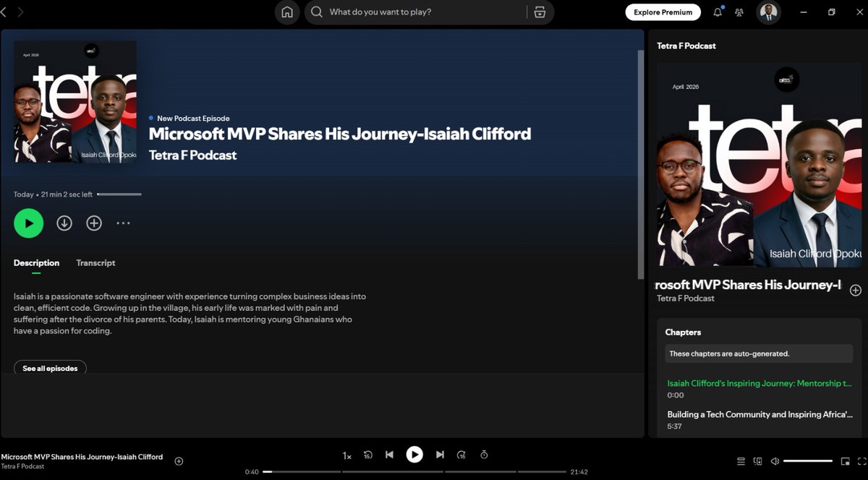Go to the Home icon

(x=287, y=12)
